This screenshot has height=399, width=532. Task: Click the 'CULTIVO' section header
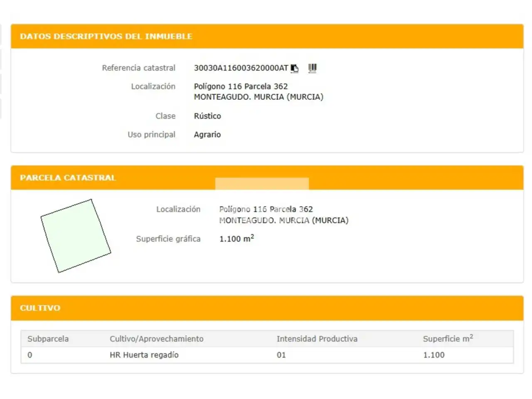[40, 308]
